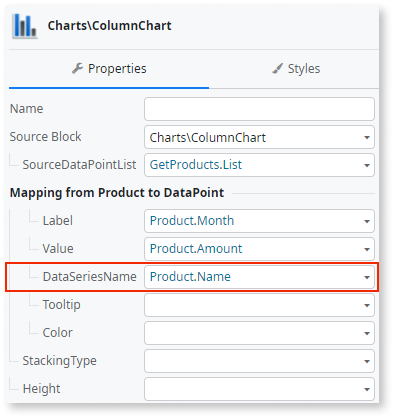
Task: Click into the Name input field
Action: point(259,109)
